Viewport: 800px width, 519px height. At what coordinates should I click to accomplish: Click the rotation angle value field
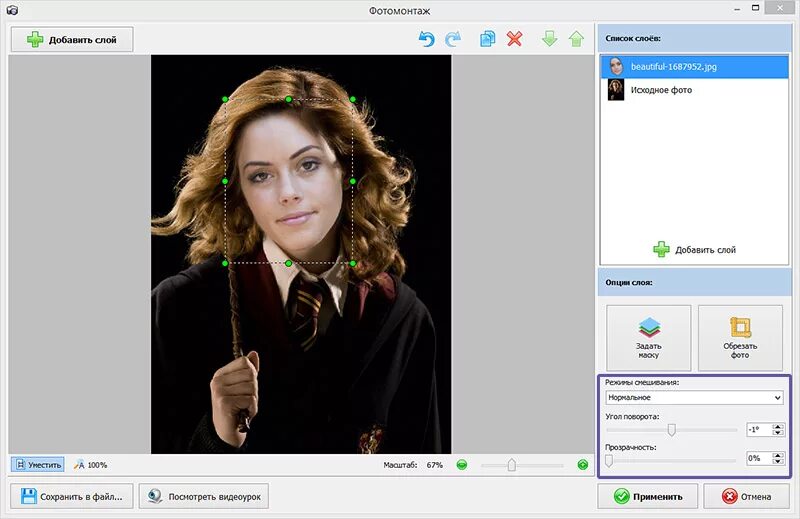point(759,430)
